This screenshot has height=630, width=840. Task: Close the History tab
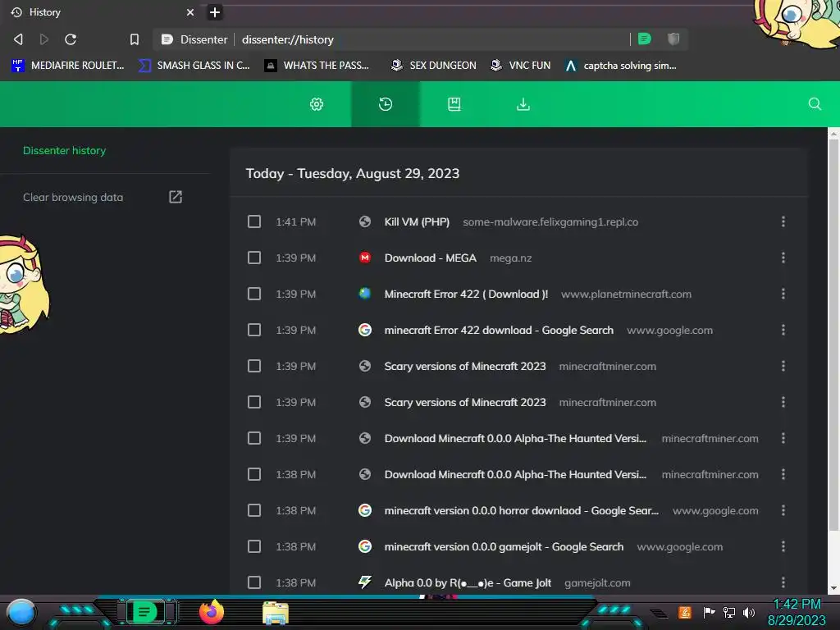(x=190, y=12)
